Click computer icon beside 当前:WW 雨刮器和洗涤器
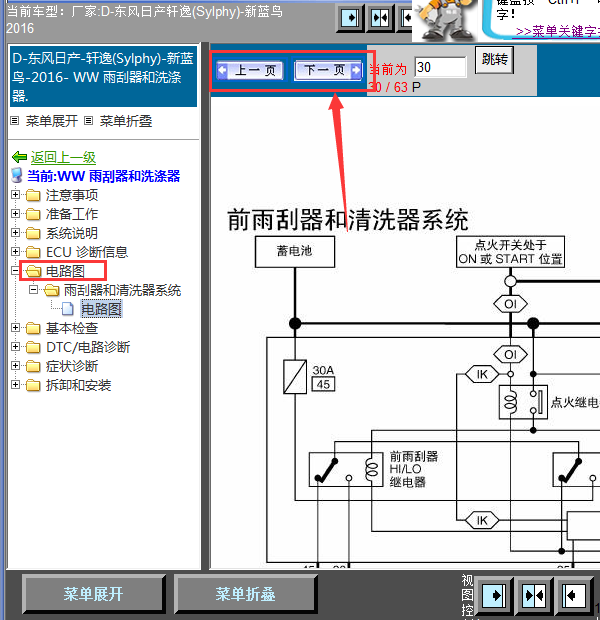This screenshot has height=620, width=600. click(x=17, y=176)
